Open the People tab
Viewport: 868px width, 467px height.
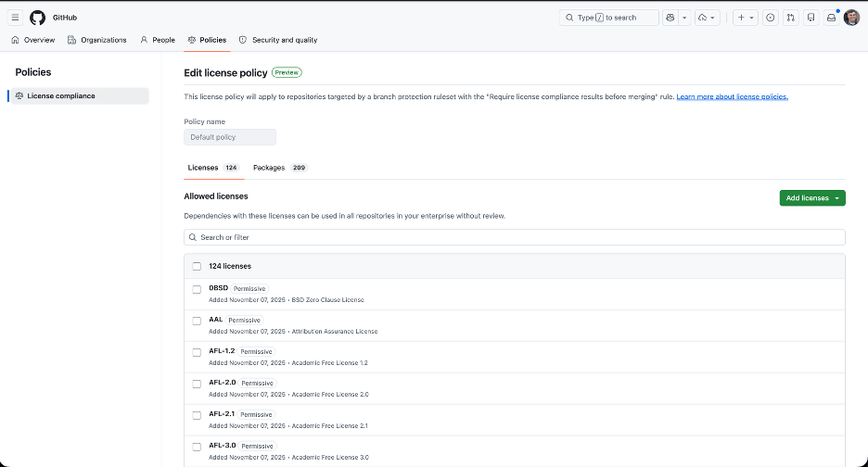[158, 40]
